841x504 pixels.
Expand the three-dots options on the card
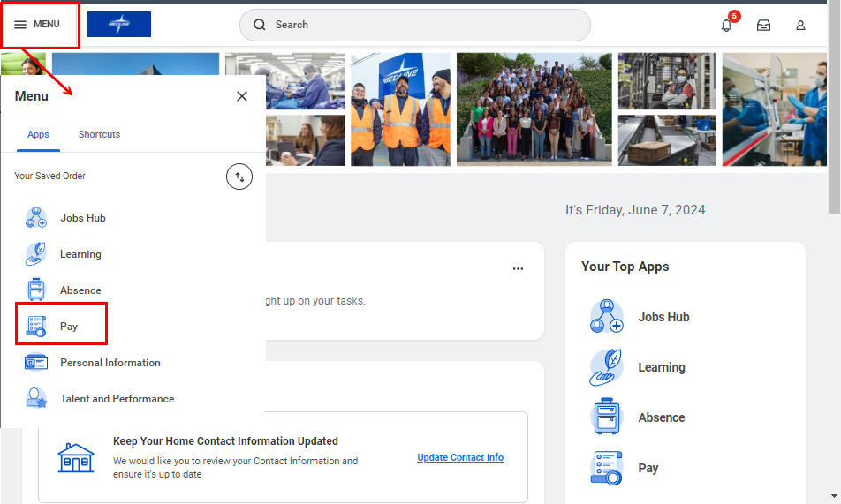point(519,269)
